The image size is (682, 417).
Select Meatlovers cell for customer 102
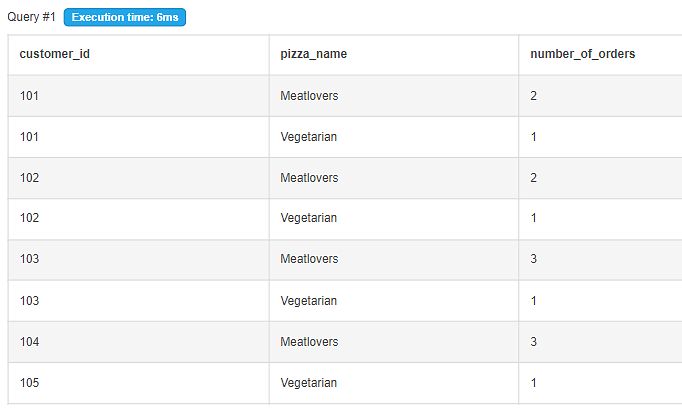[x=309, y=178]
